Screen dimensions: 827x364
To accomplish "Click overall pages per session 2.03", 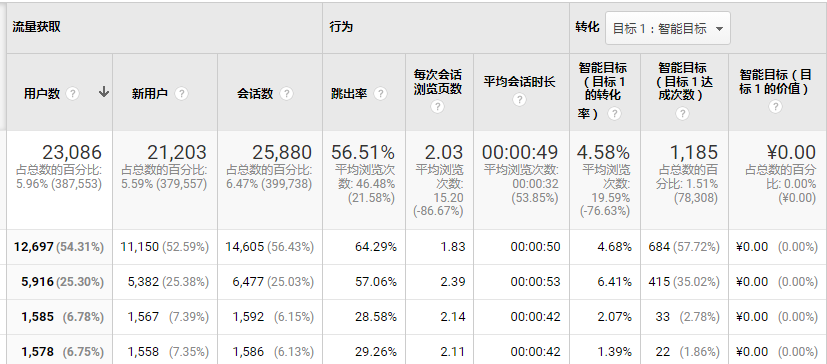I will [445, 152].
